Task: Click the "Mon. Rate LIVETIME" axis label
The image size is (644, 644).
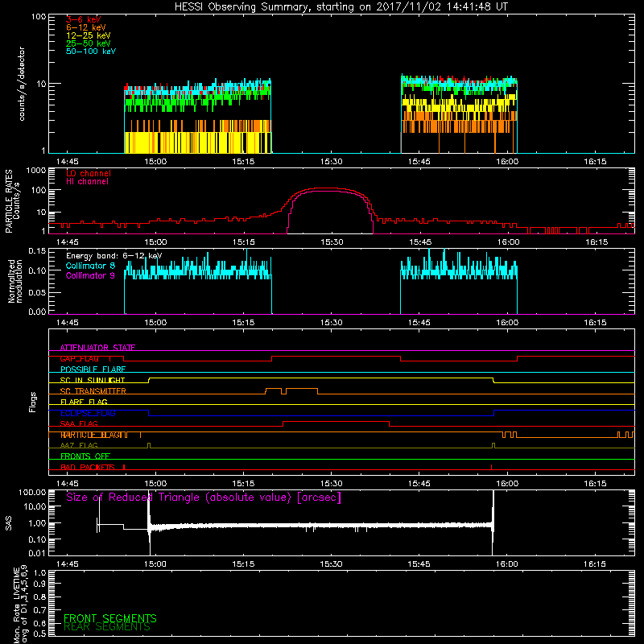Action: coord(16,604)
